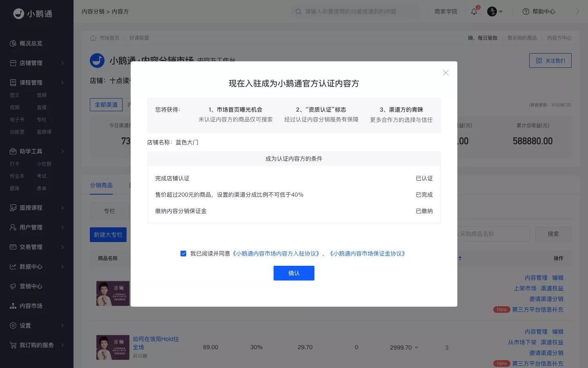Click the 营销中心 megaphone icon

[x=13, y=286]
